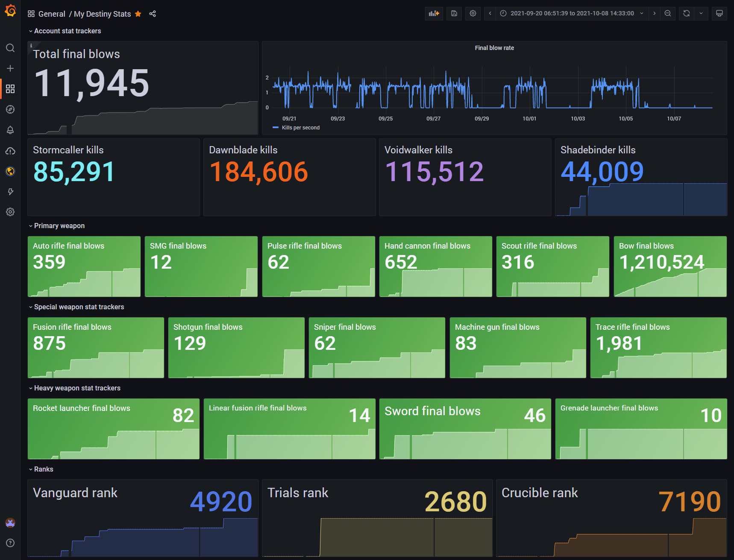The height and width of the screenshot is (560, 734).
Task: Click the Create plus icon in sidebar
Action: [10, 68]
